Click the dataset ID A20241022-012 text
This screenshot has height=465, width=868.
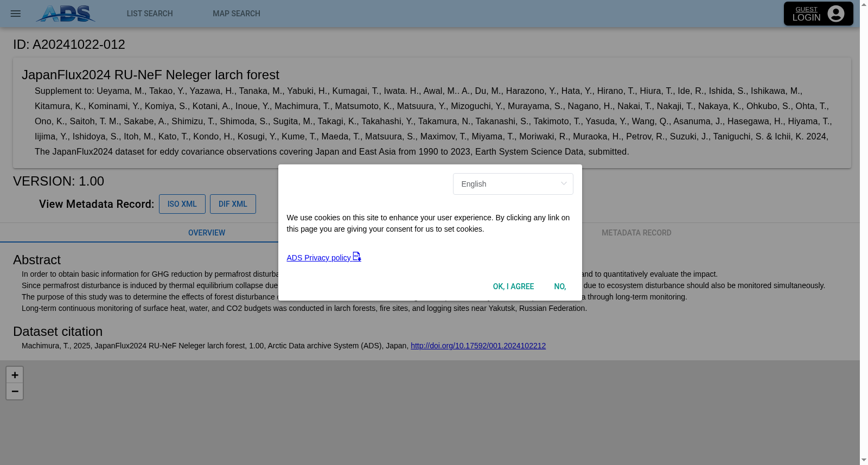(69, 44)
